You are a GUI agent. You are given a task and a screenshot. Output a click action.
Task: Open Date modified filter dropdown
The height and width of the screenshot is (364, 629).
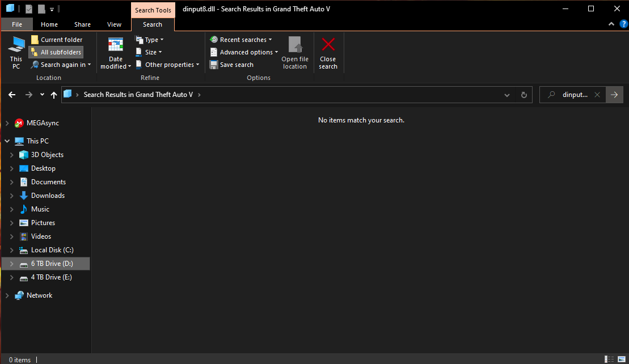point(116,53)
